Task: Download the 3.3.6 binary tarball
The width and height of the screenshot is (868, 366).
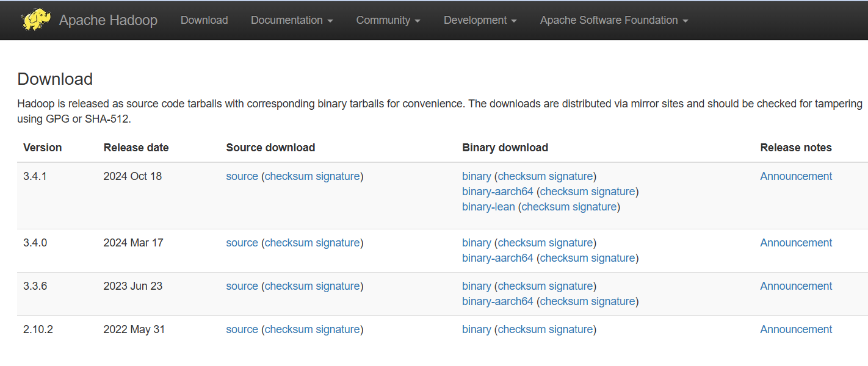Action: click(x=476, y=286)
